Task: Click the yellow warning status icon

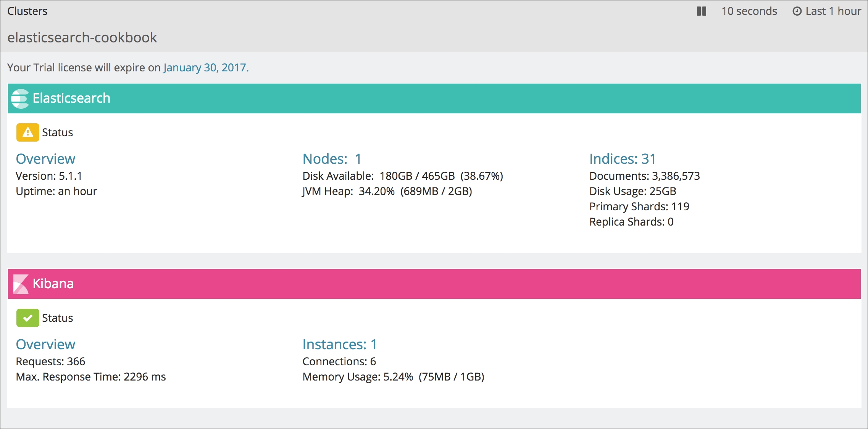Action: 27,132
